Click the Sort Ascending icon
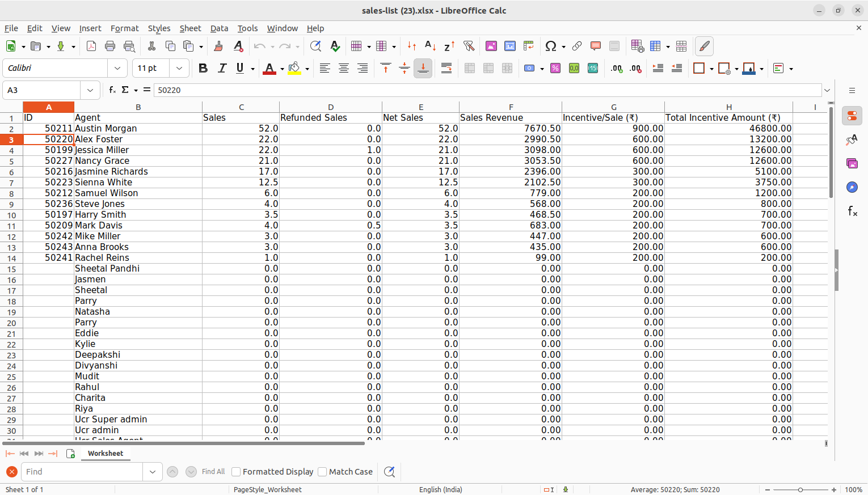868x495 pixels. [430, 46]
